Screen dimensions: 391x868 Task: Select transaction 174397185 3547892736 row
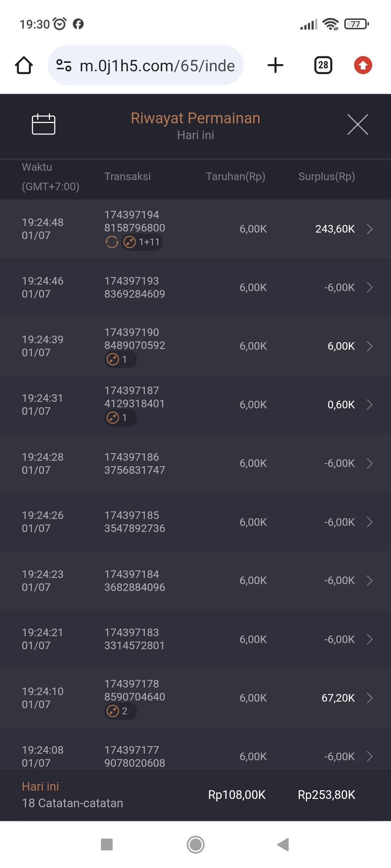pos(195,522)
